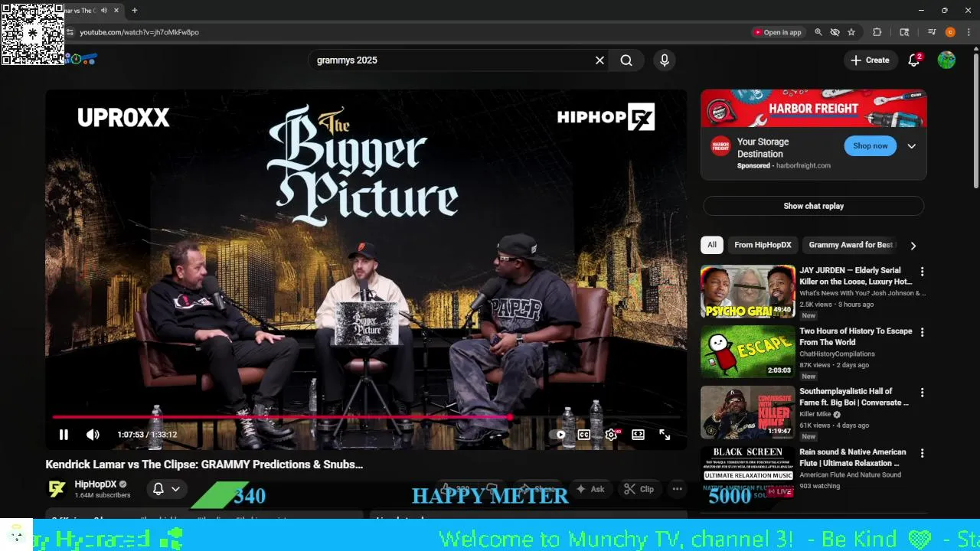980x551 pixels.
Task: Enter fullscreen mode
Action: pyautogui.click(x=665, y=435)
